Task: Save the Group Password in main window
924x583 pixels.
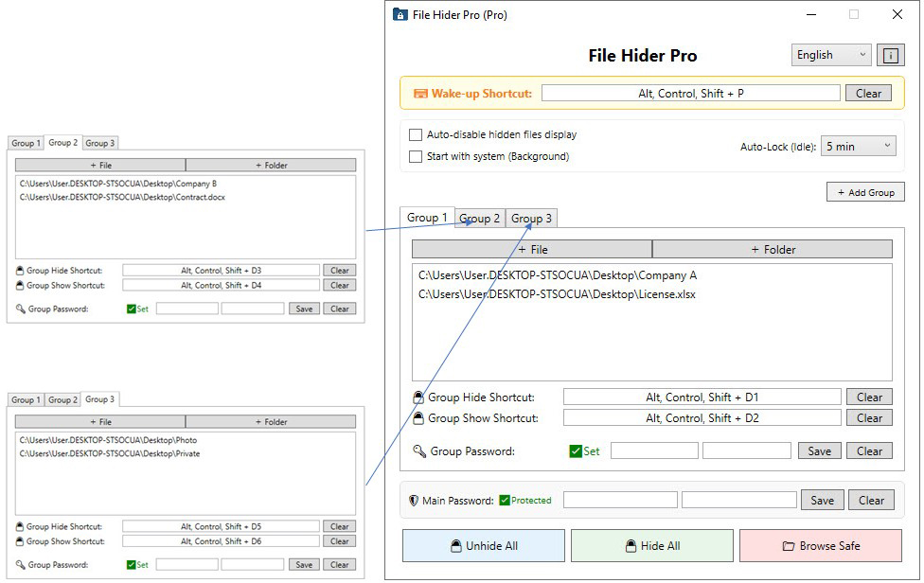Action: [820, 451]
